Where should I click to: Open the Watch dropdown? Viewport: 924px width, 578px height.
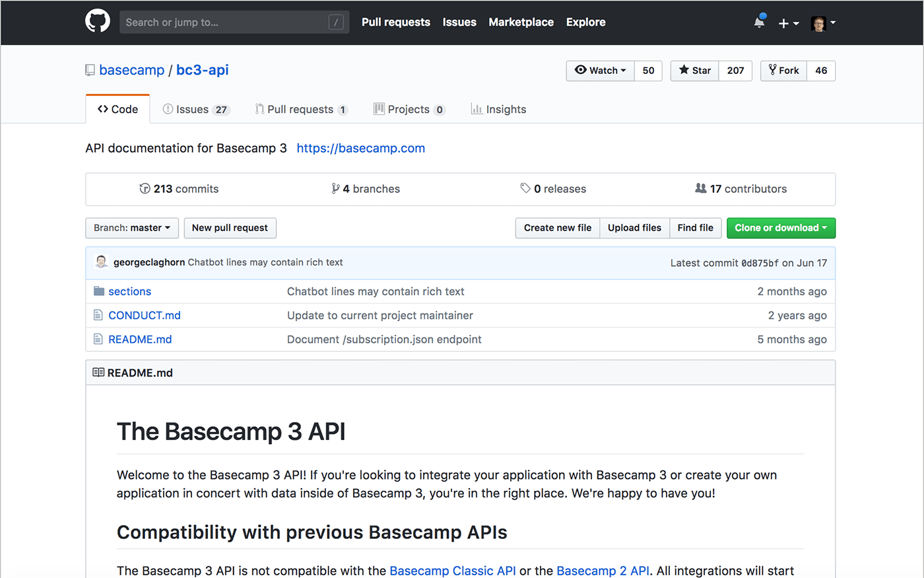click(x=600, y=71)
